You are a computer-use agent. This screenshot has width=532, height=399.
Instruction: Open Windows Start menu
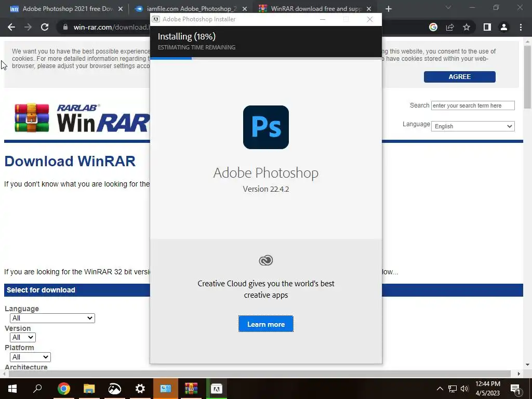12,389
